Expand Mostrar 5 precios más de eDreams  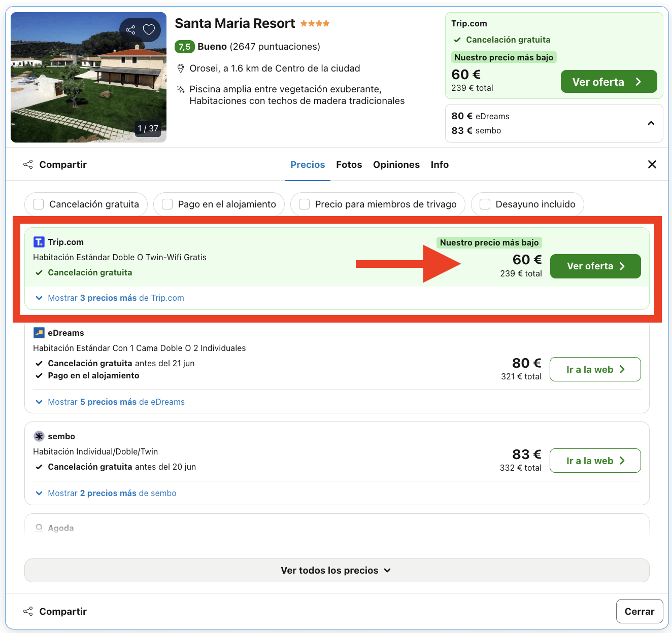coord(110,402)
